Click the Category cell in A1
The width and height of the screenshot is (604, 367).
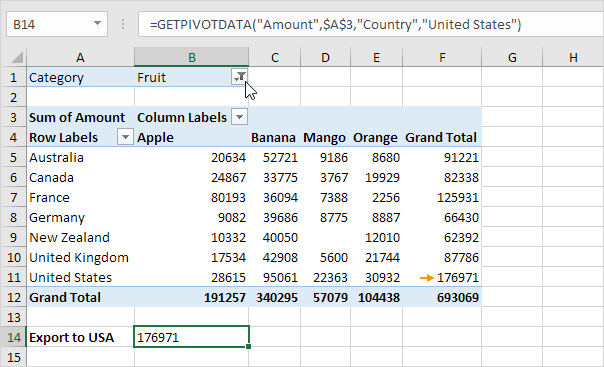(x=81, y=77)
